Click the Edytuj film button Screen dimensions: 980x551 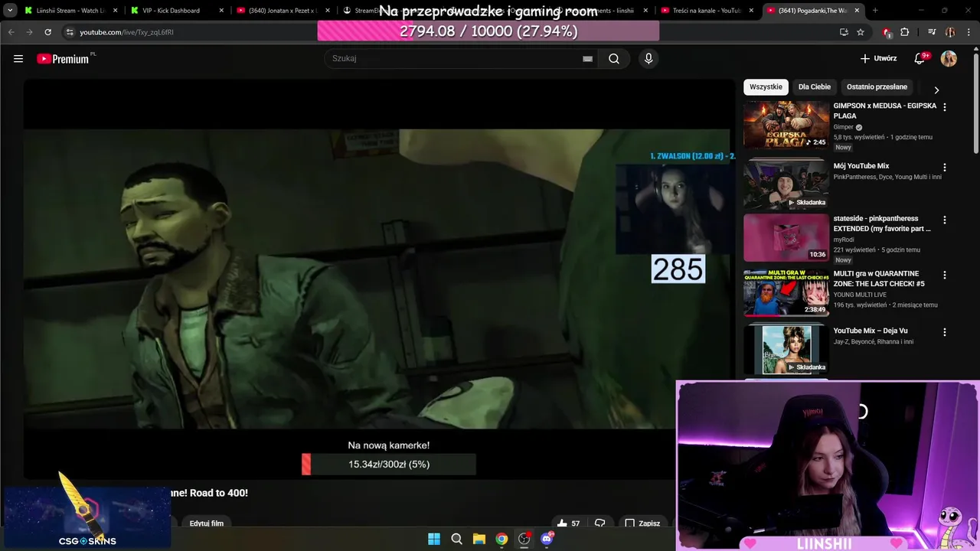pos(207,523)
